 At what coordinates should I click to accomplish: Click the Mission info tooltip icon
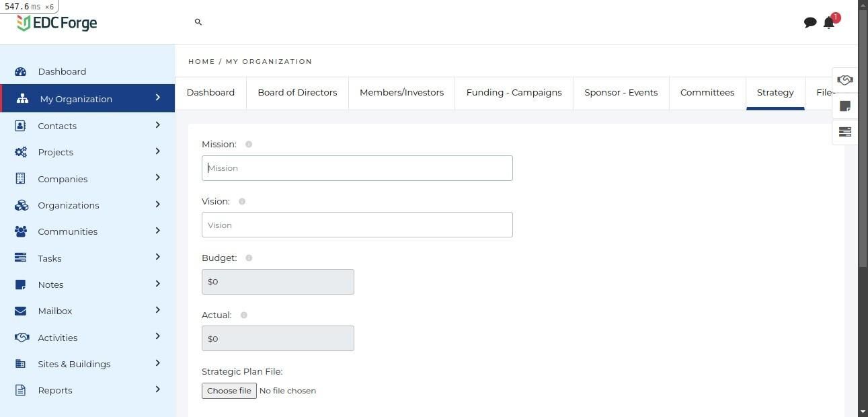coord(249,145)
